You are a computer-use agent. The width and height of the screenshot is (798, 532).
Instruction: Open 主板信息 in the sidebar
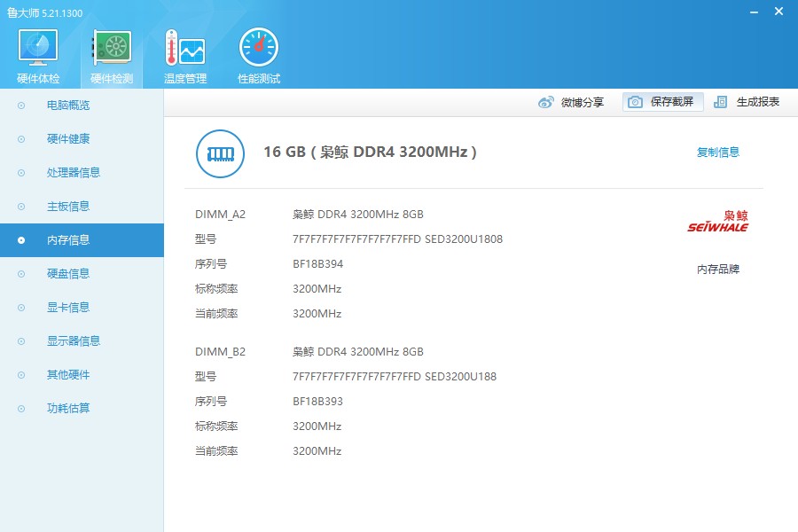click(x=68, y=207)
